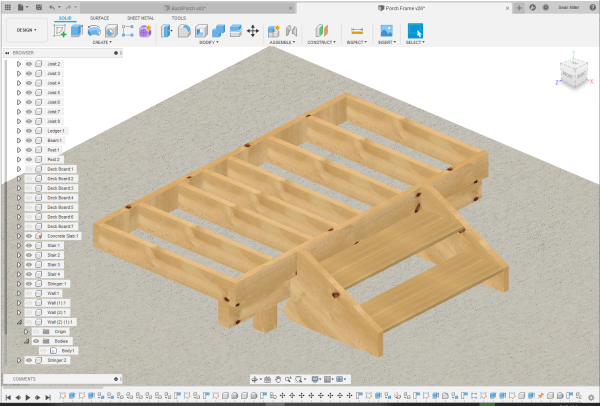Select the Offset Plane construct tool

(322, 31)
